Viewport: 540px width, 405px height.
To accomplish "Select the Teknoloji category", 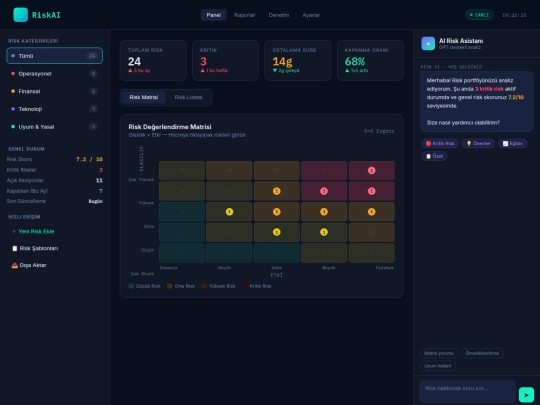I will click(x=54, y=109).
